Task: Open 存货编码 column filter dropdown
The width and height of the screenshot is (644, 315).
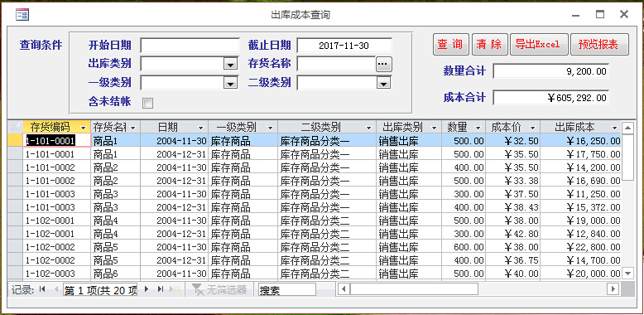Action: (x=84, y=127)
